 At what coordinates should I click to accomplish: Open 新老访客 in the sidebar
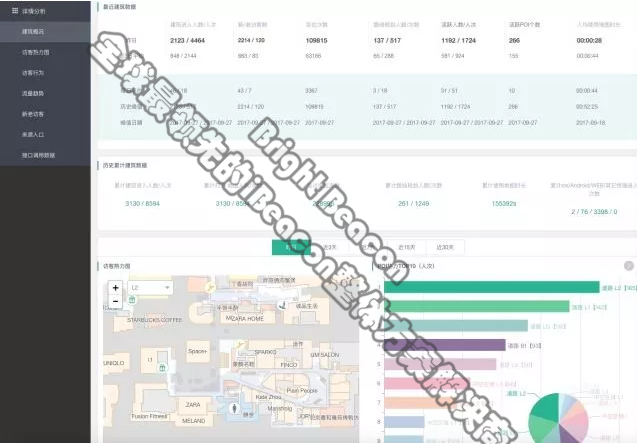45,114
